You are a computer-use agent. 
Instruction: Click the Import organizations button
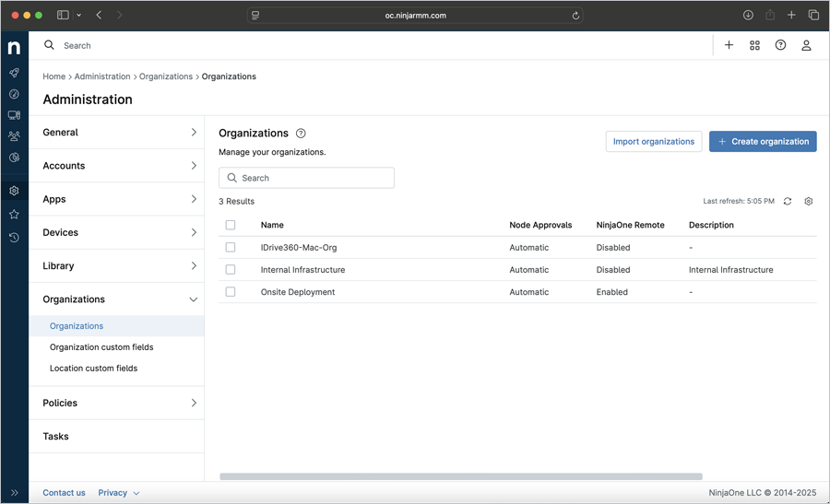(x=653, y=142)
